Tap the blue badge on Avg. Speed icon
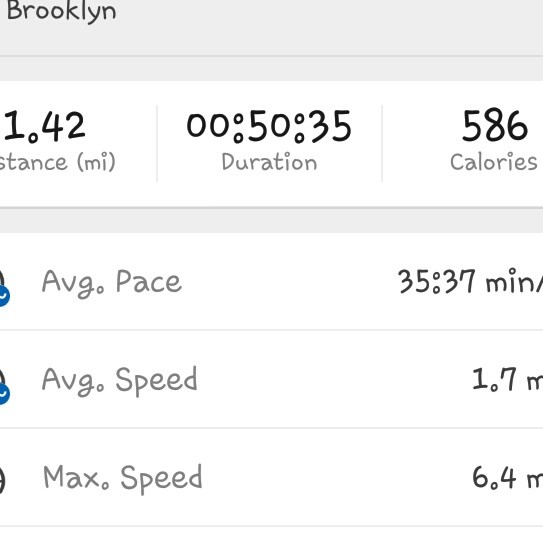Screen dimensions: 543x543 tap(4, 394)
